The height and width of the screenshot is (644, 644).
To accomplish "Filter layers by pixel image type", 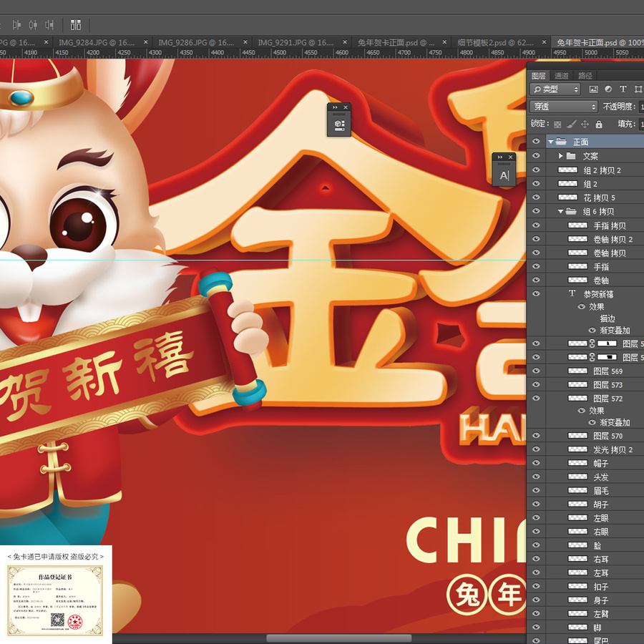I will pyautogui.click(x=593, y=89).
